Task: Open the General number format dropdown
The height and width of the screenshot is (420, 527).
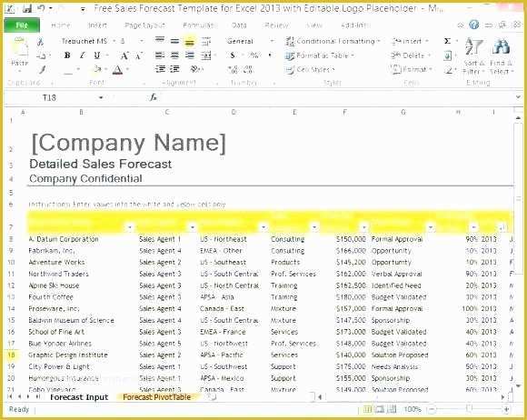Action: [x=273, y=41]
